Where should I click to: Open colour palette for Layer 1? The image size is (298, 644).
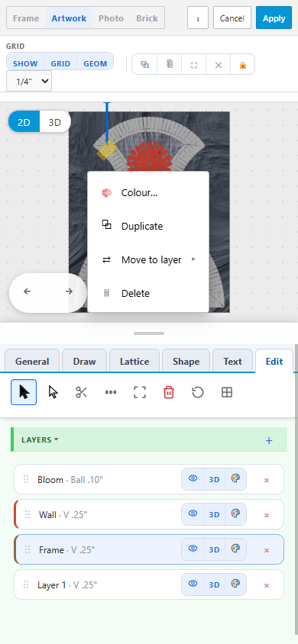235,584
